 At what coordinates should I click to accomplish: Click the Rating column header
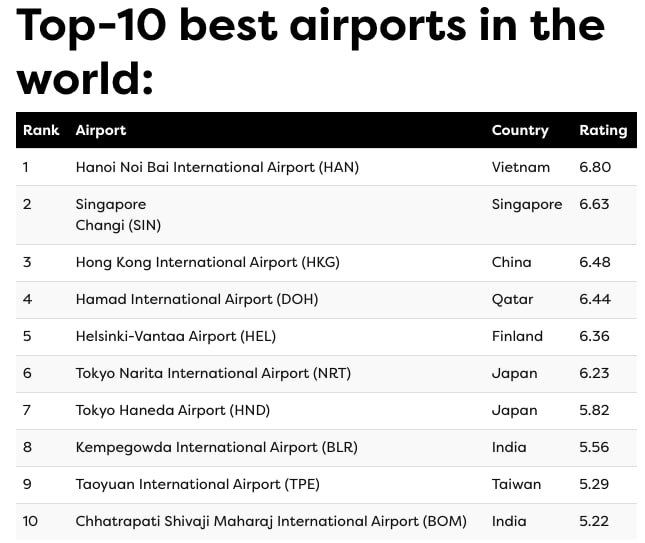603,130
